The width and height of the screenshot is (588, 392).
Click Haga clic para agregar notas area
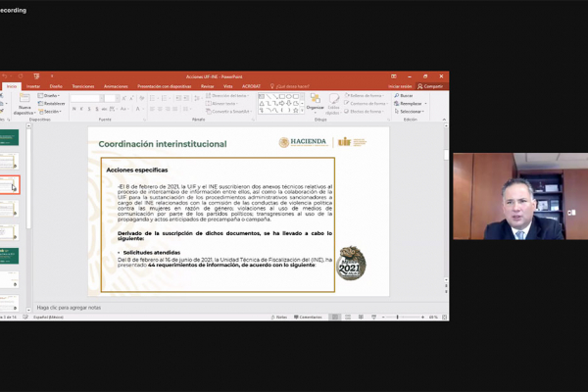click(x=69, y=308)
